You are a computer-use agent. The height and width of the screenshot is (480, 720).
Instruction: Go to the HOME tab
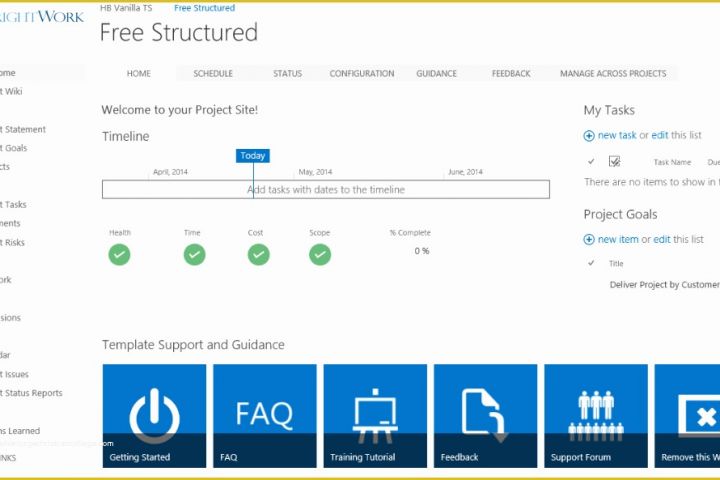(139, 73)
